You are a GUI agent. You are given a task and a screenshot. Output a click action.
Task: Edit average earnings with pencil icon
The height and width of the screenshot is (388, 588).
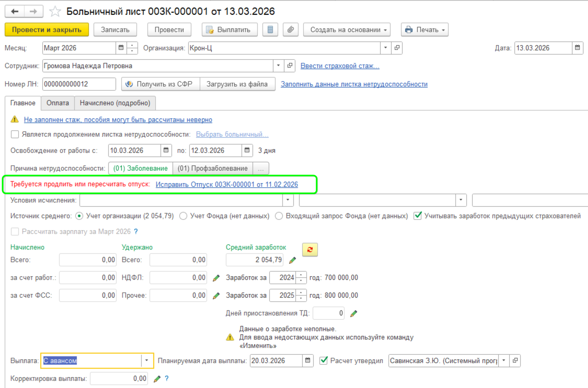292,260
